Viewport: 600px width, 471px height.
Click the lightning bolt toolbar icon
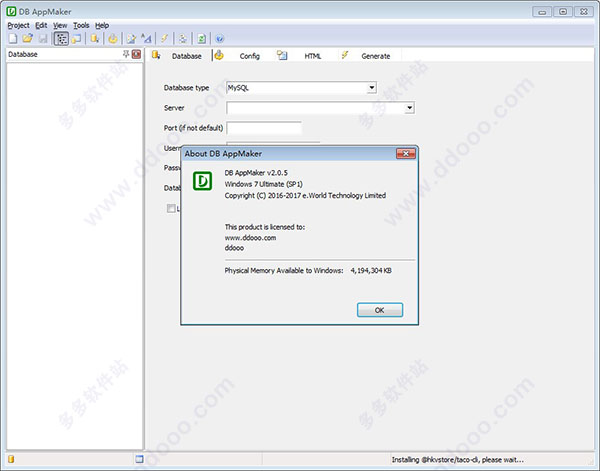point(165,38)
